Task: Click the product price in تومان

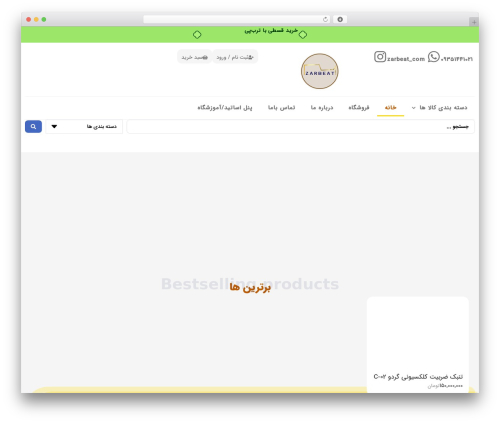Action: tap(445, 386)
